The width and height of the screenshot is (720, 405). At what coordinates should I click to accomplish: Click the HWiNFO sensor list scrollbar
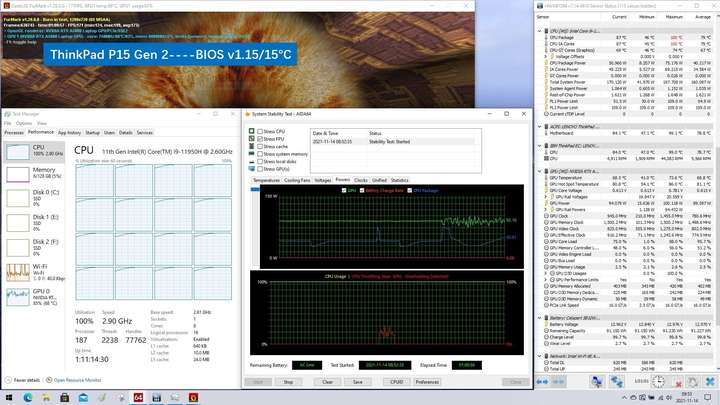[x=717, y=193]
